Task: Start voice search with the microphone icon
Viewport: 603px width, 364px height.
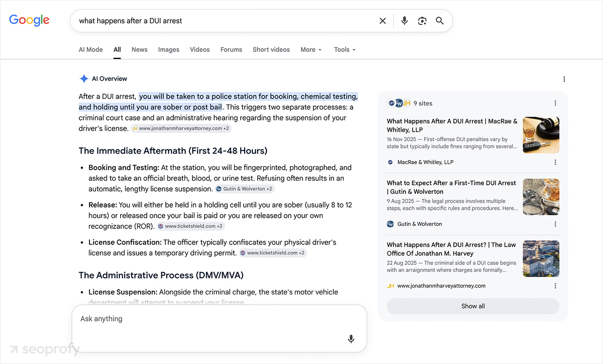Action: 405,21
